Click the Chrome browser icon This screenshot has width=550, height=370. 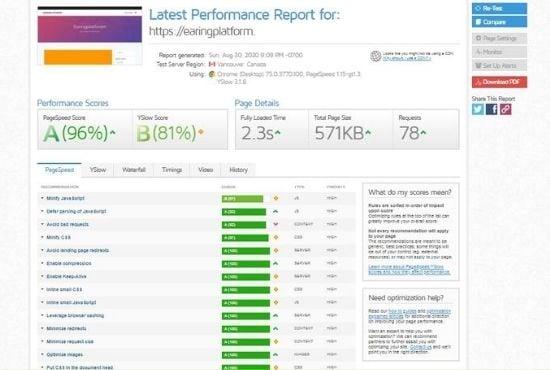[212, 74]
